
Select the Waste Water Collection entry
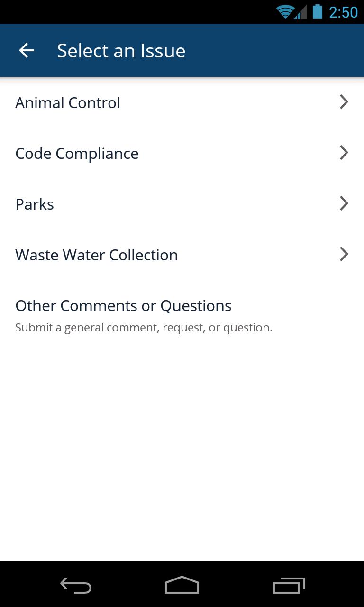[x=182, y=255]
